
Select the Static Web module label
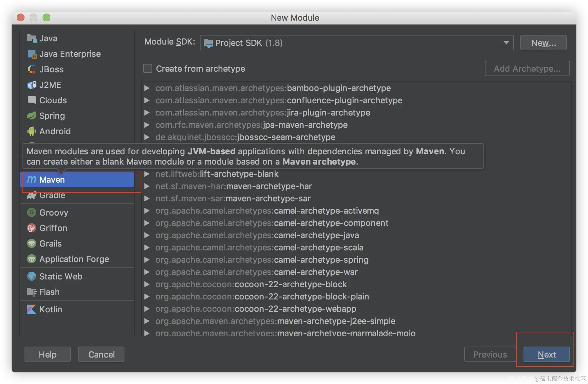61,276
